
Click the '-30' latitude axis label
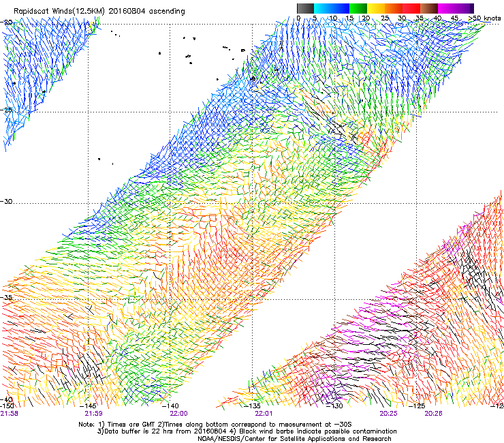[6, 201]
